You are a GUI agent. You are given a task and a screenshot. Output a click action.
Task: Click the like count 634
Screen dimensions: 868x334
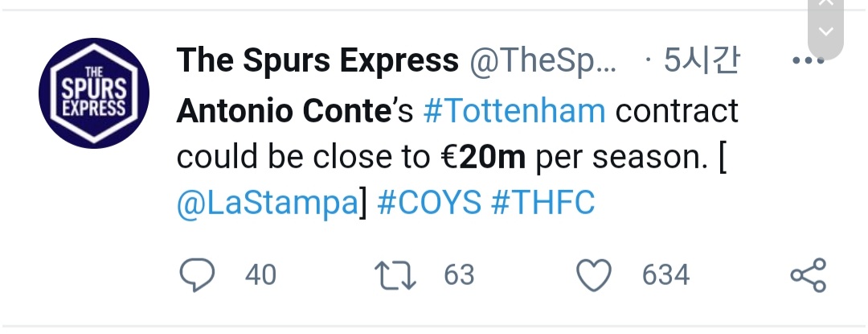pyautogui.click(x=665, y=275)
